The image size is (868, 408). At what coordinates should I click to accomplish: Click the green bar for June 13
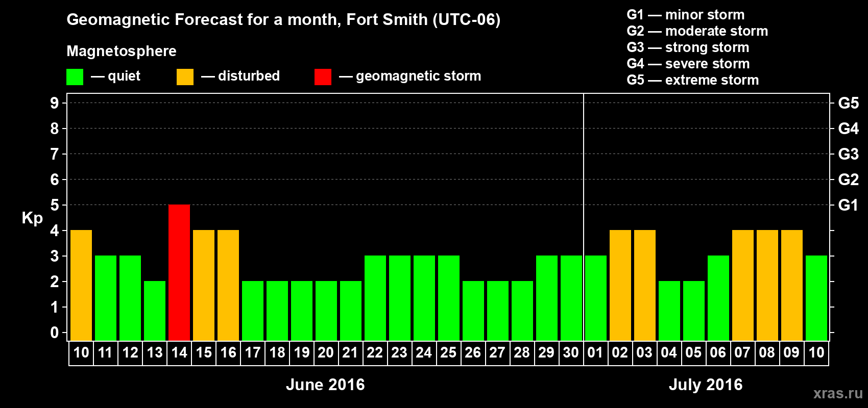[155, 311]
